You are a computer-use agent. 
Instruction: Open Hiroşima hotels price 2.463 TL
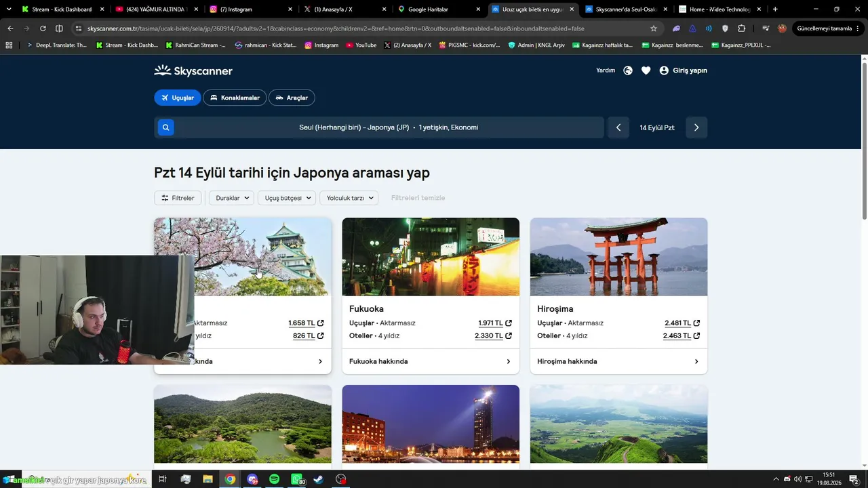[682, 335]
